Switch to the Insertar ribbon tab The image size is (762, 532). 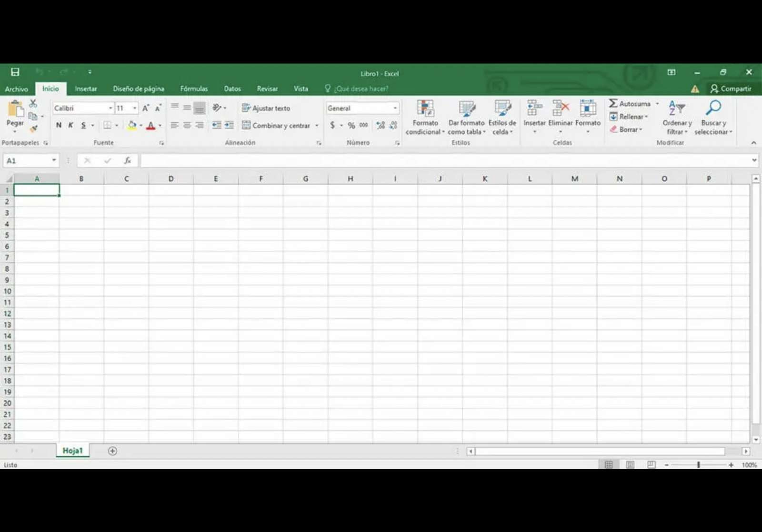coord(86,89)
